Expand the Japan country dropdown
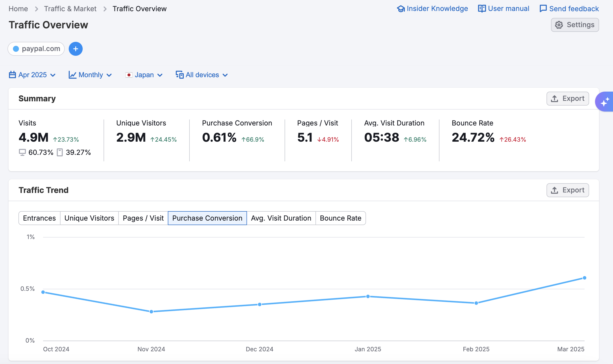Image resolution: width=613 pixels, height=364 pixels. pyautogui.click(x=144, y=75)
